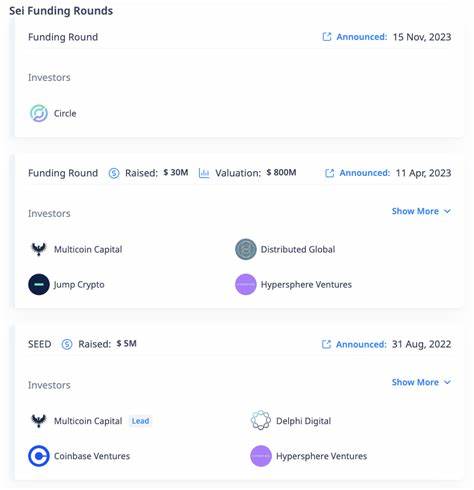Click the Lead badge next to Multicoin Capital
The height and width of the screenshot is (490, 474).
(x=140, y=421)
